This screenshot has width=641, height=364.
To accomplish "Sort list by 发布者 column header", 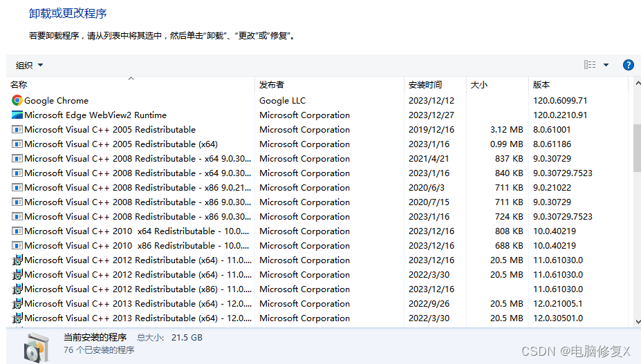I will [x=272, y=84].
